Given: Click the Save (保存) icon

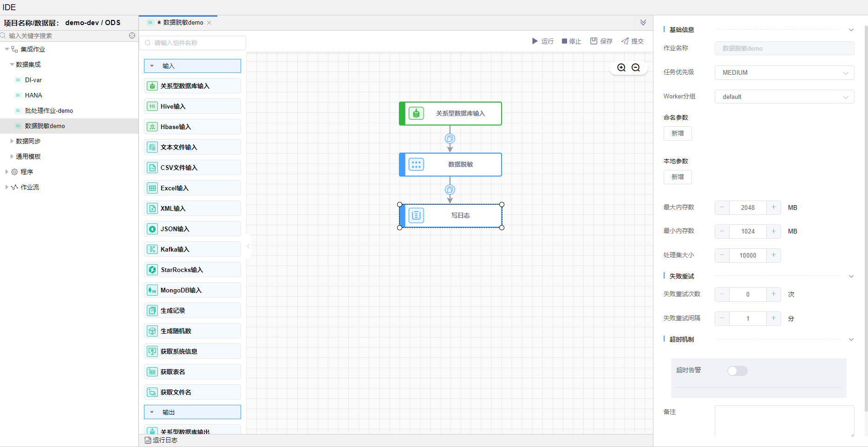Looking at the screenshot, I should tap(594, 41).
